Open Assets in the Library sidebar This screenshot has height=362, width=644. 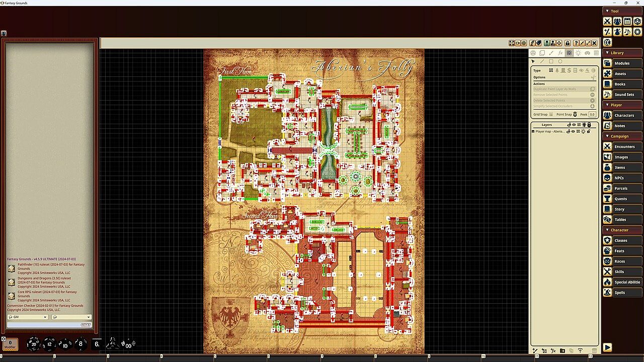[622, 74]
